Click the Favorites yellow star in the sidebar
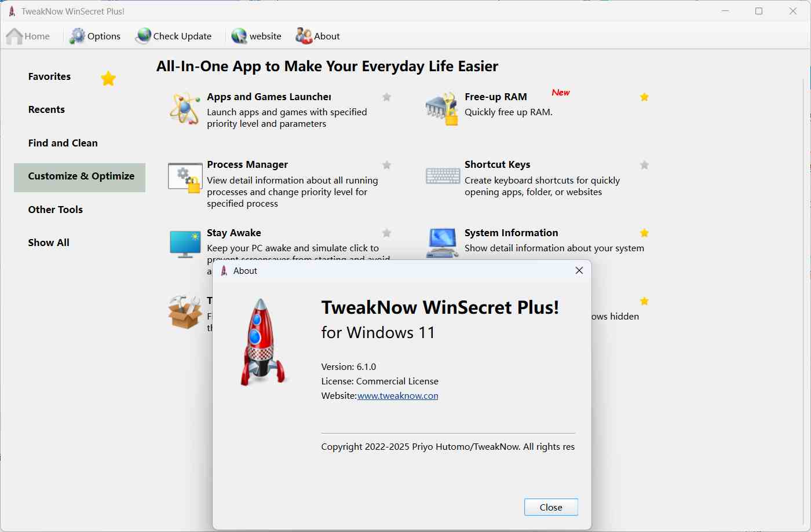The image size is (811, 532). click(x=108, y=78)
